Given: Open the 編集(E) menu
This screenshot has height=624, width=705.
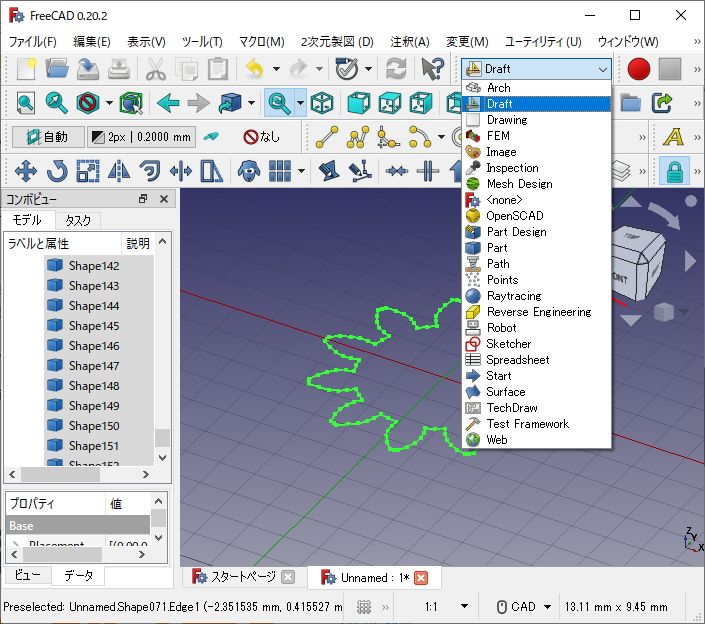Looking at the screenshot, I should [x=92, y=42].
